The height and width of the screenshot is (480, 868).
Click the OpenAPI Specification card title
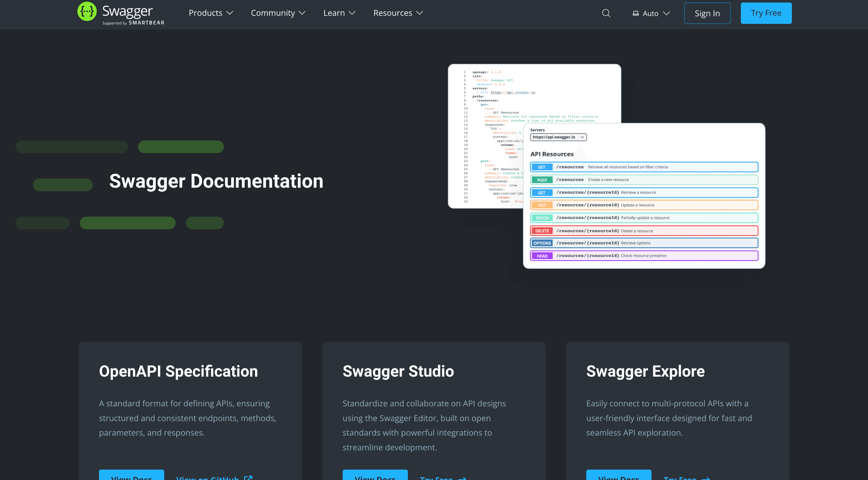tap(178, 371)
